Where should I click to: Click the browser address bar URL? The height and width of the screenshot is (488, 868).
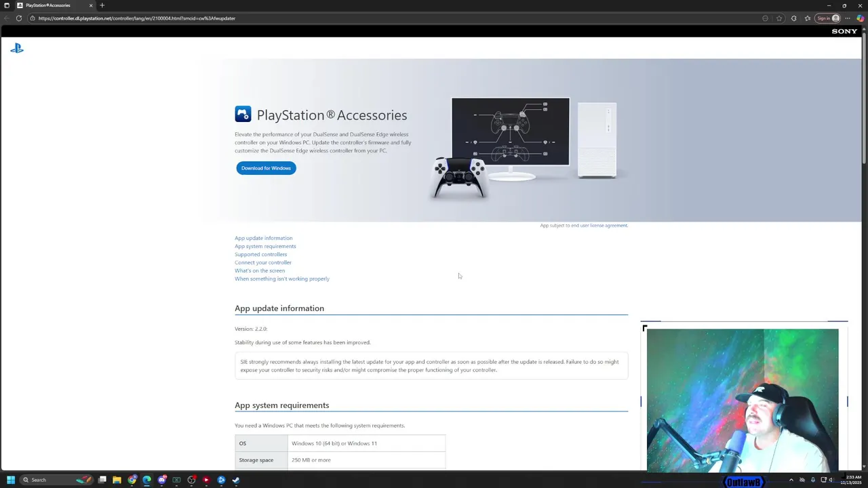pyautogui.click(x=137, y=18)
